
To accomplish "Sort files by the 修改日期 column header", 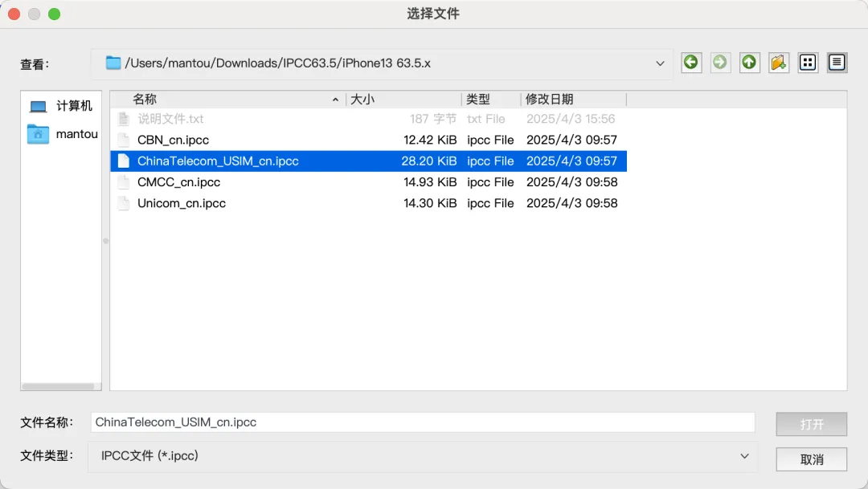I will [x=572, y=100].
